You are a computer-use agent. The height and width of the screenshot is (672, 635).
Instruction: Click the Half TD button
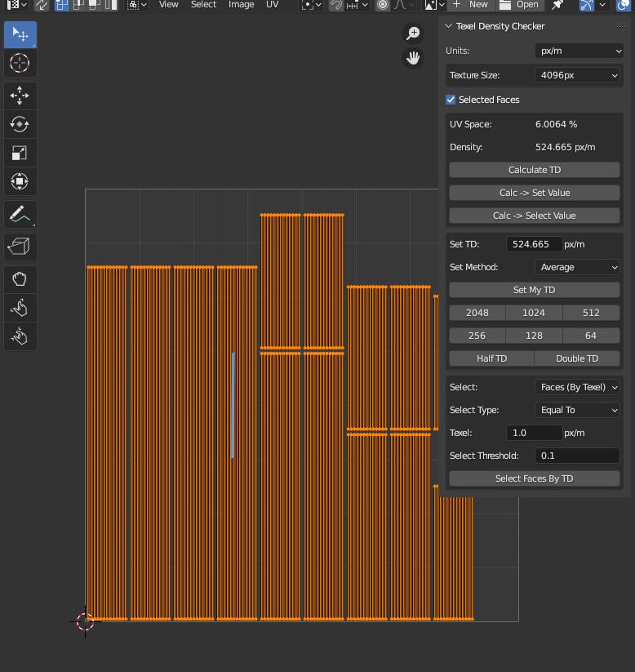click(x=491, y=358)
